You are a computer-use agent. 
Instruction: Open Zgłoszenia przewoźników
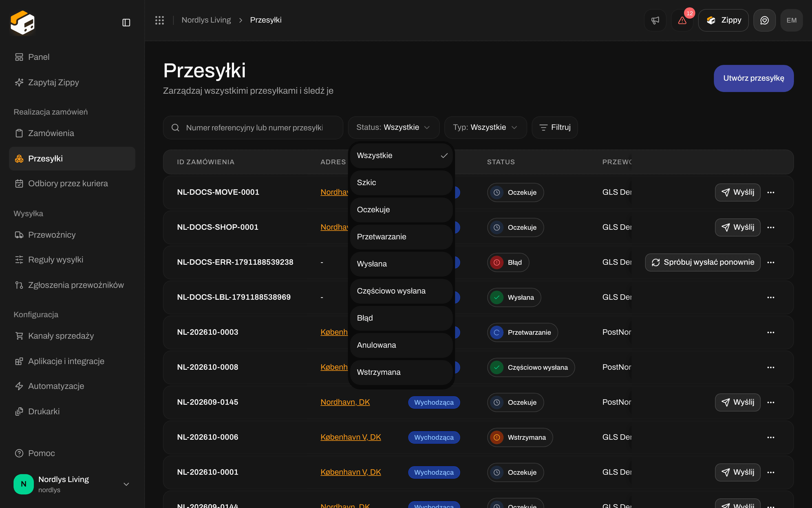(72, 285)
